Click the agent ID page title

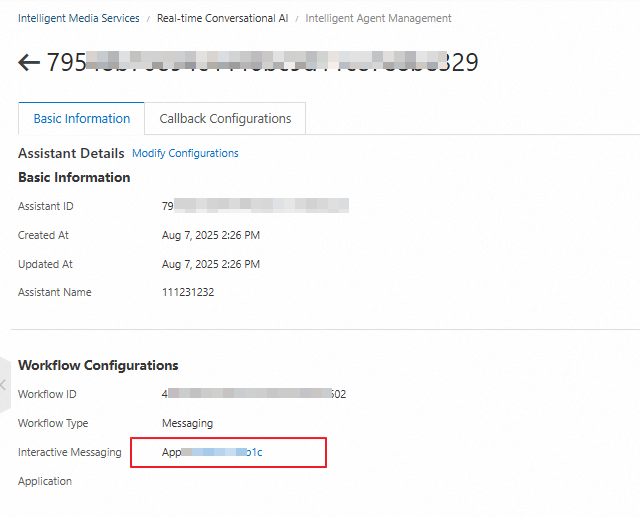[262, 62]
